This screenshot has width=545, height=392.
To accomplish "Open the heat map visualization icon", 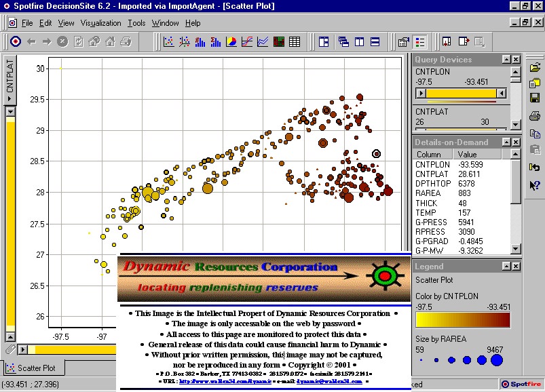I will [279, 42].
